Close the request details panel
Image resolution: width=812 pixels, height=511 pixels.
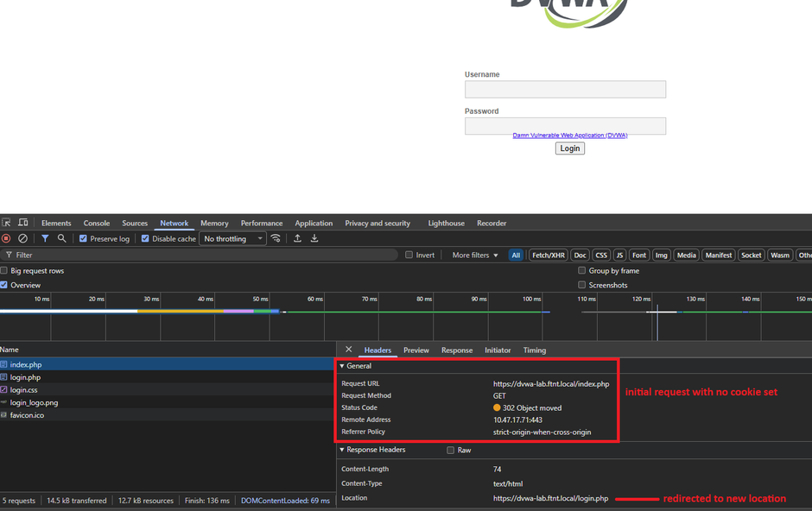pyautogui.click(x=348, y=350)
